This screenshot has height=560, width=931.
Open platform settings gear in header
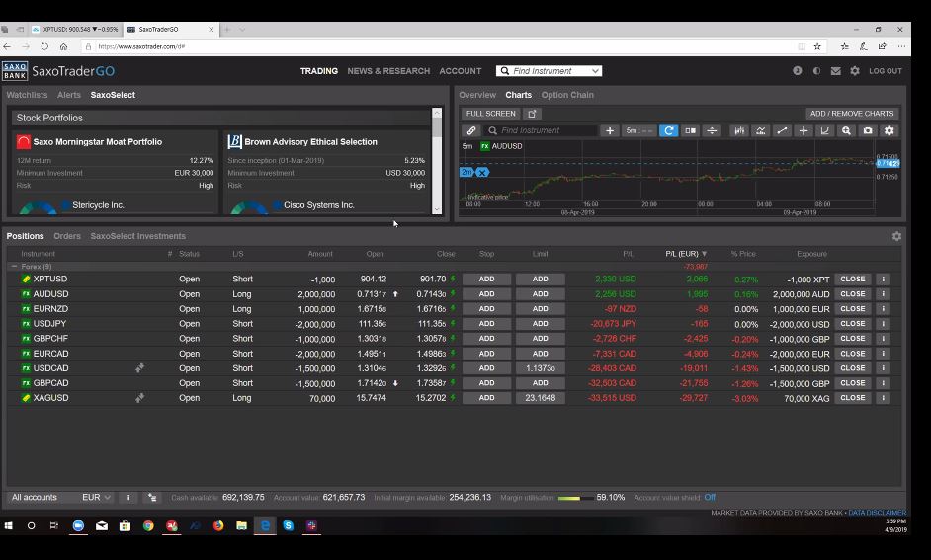click(855, 70)
